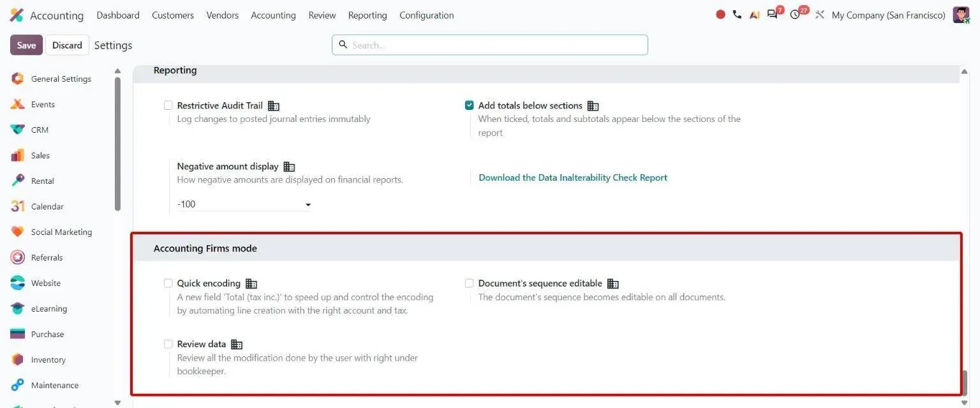Screen dimensions: 980x408
Task: Click the main panel scrollbar thumb
Action: click(x=965, y=383)
